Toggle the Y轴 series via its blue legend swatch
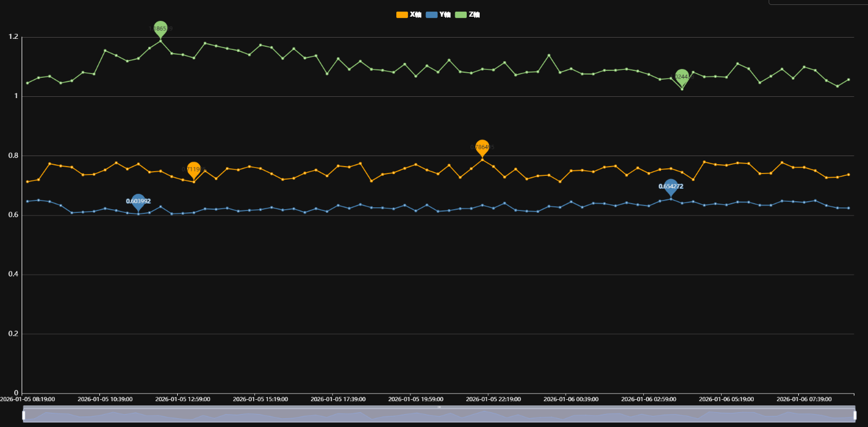The image size is (868, 427). click(432, 15)
